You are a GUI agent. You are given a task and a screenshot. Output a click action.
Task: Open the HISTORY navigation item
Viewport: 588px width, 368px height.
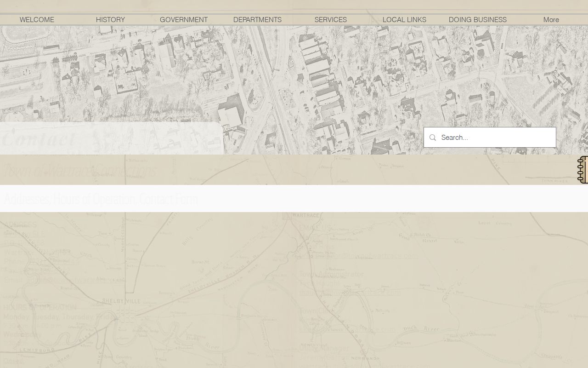click(110, 20)
